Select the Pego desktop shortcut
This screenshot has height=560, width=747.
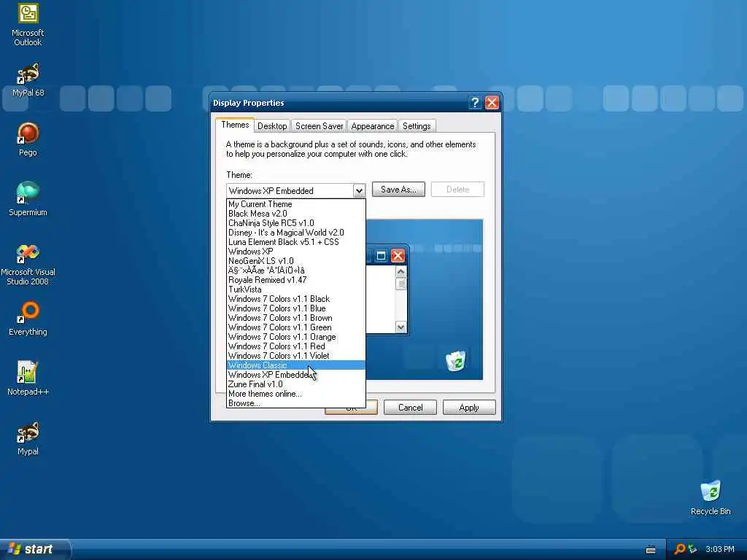pos(28,139)
